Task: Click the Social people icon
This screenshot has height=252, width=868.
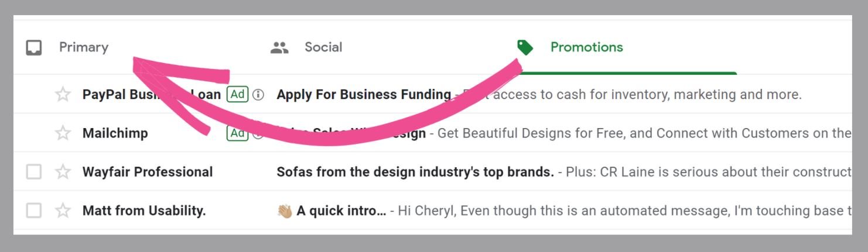Action: pyautogui.click(x=279, y=48)
